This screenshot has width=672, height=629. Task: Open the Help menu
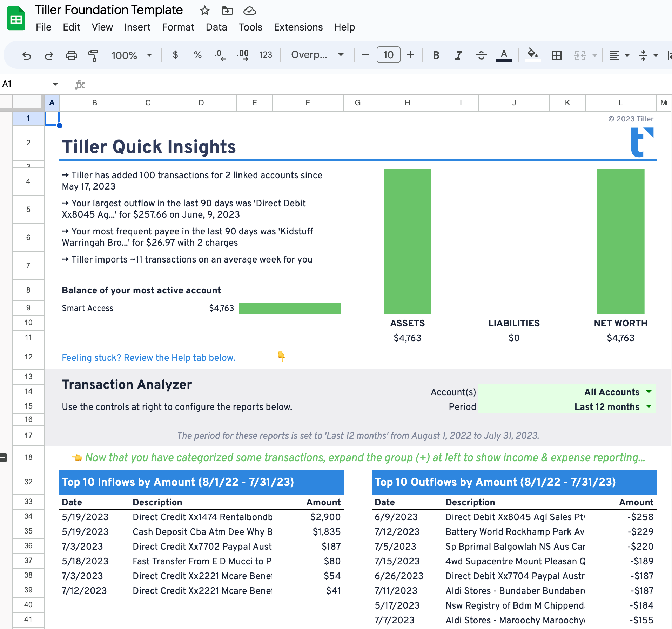pyautogui.click(x=344, y=27)
